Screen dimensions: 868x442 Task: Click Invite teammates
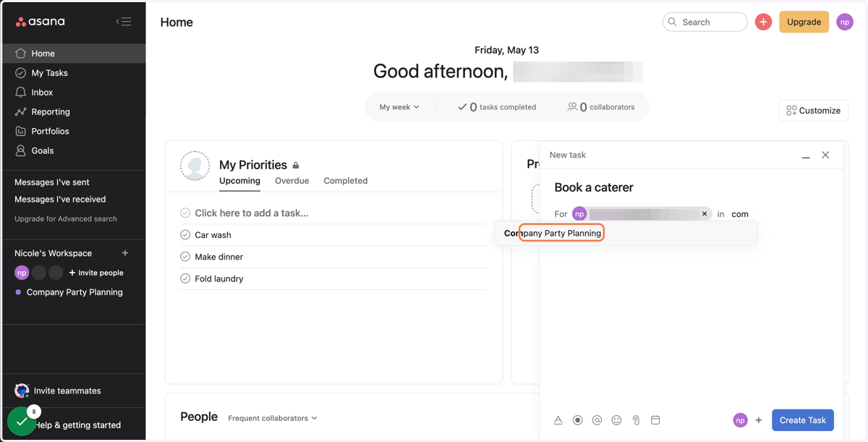58,391
